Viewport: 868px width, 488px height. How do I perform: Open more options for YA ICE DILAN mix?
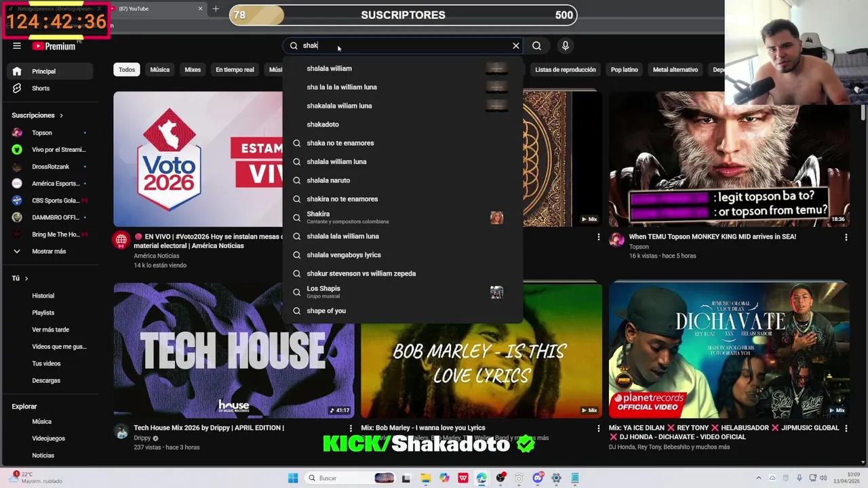point(846,428)
